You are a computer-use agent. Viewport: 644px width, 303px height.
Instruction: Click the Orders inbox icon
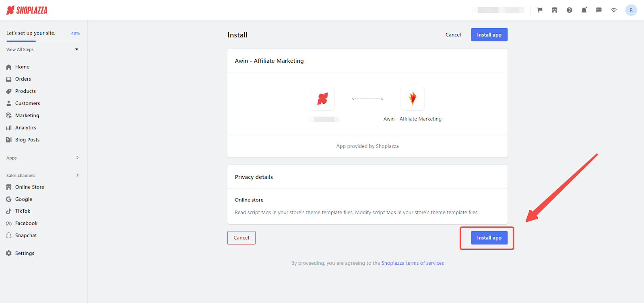(8, 79)
